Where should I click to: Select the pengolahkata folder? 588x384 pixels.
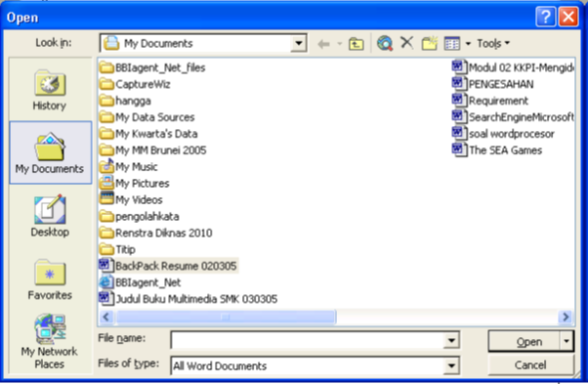click(140, 216)
